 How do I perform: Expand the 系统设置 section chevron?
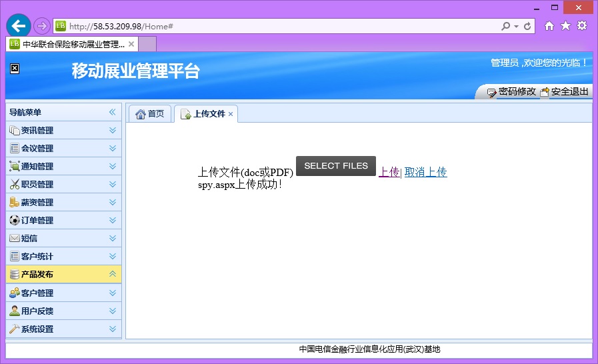[113, 329]
